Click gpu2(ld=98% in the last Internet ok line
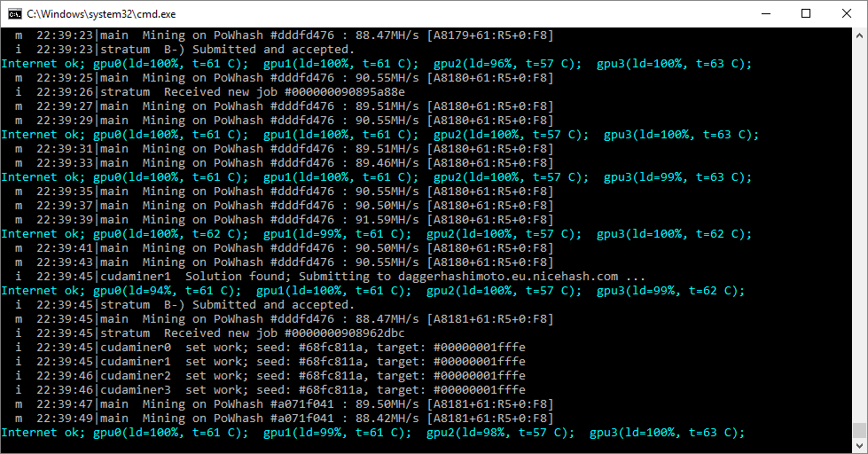This screenshot has height=454, width=868. tap(469, 433)
